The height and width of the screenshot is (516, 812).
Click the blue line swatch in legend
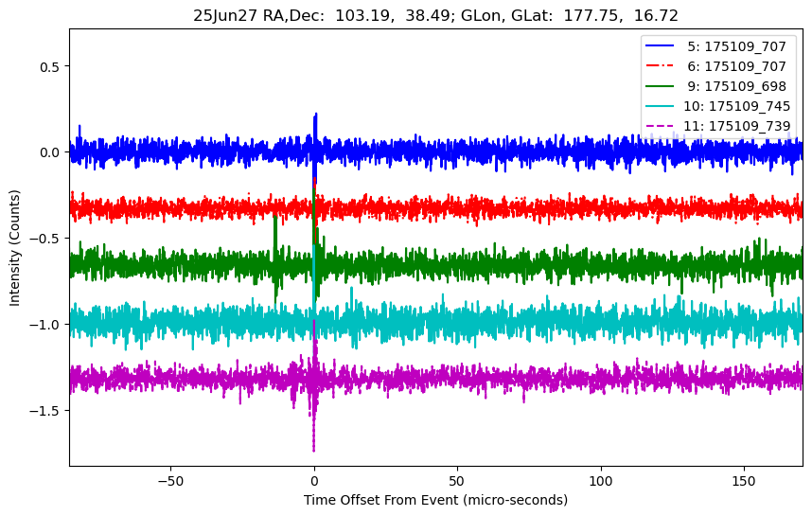coord(662,46)
